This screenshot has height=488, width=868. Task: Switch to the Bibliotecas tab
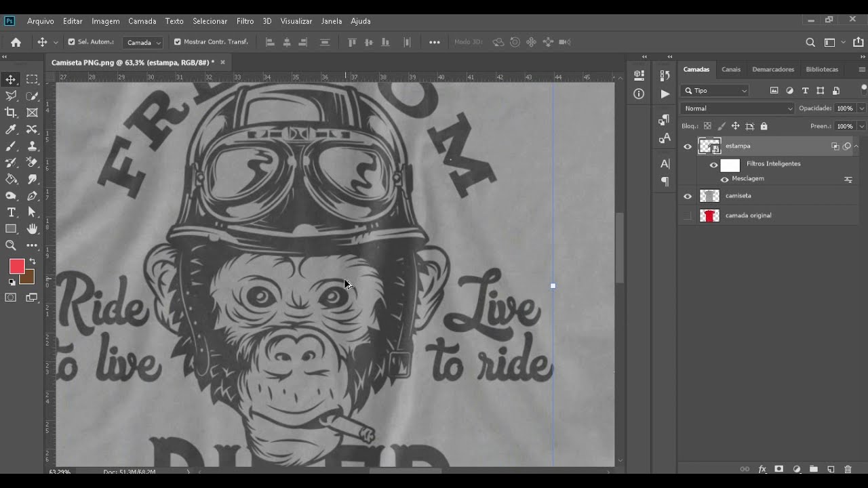pyautogui.click(x=822, y=69)
